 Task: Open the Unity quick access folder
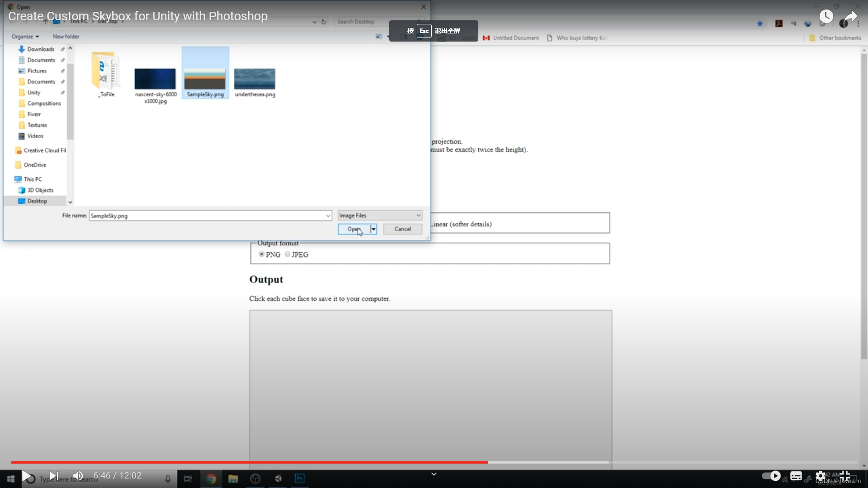tap(33, 93)
